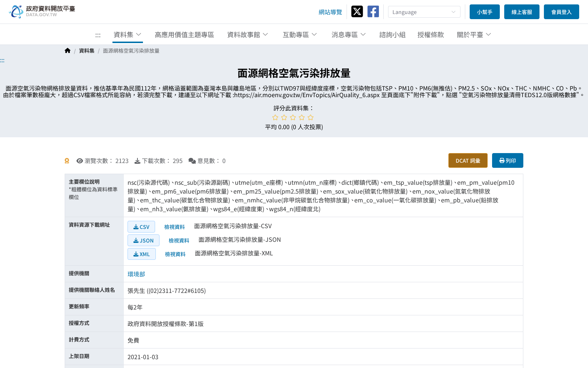The image size is (588, 368).
Task: Open the 授權條款 menu item
Action: [431, 35]
